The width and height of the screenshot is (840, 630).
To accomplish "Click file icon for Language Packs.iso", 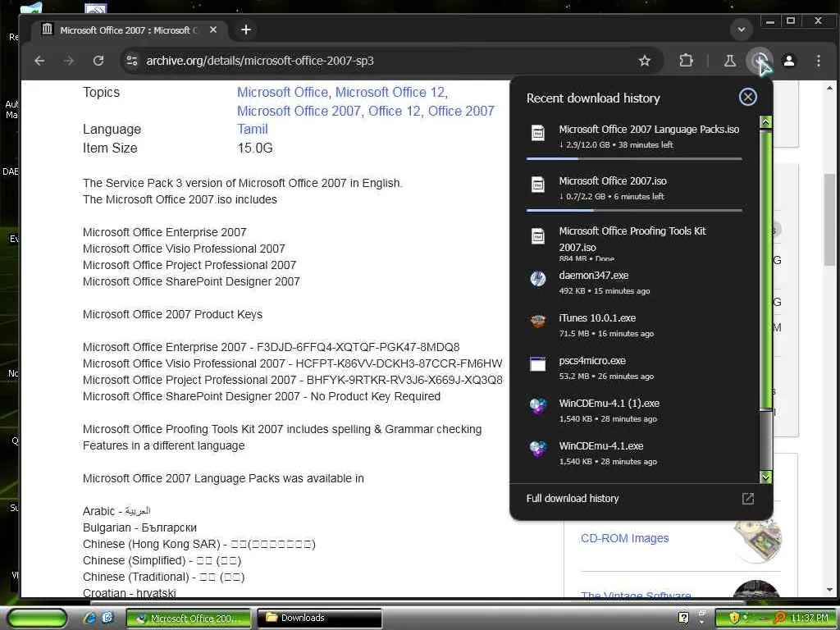I will tap(538, 132).
